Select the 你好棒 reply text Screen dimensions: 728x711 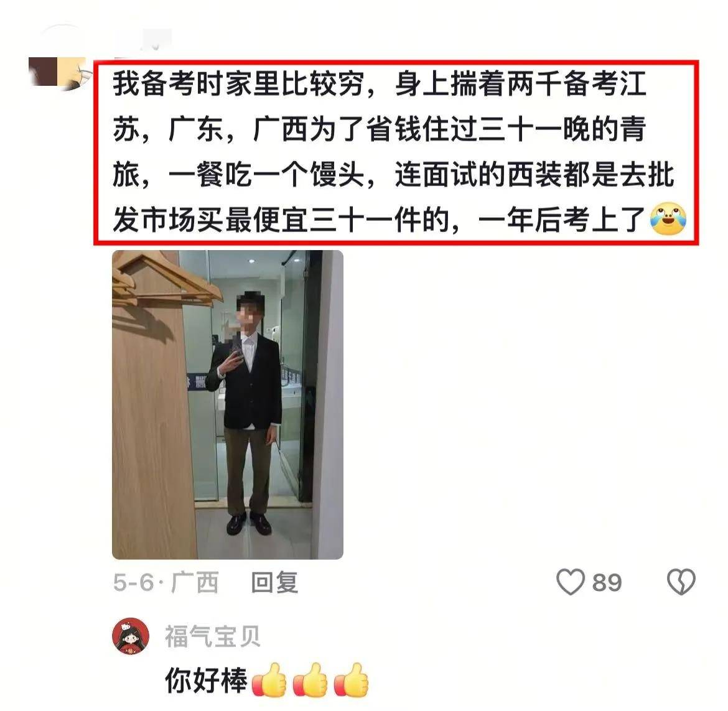coord(207,681)
